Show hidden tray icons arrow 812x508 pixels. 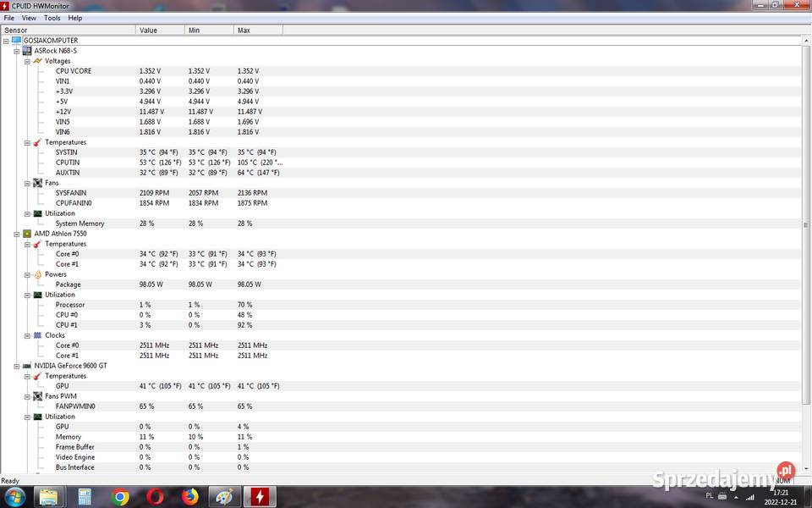[x=736, y=498]
